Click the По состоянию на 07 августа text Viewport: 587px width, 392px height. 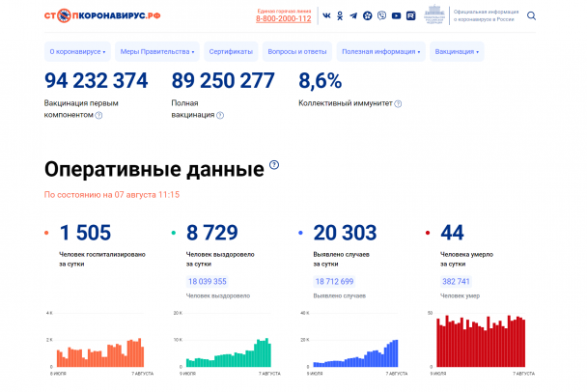pyautogui.click(x=112, y=195)
